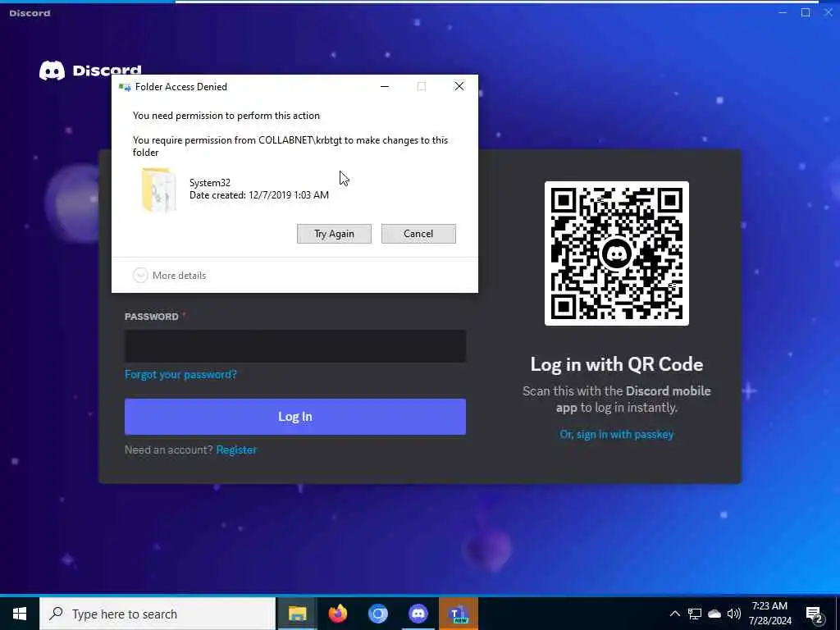The width and height of the screenshot is (840, 630).
Task: Click the Discord login QR code
Action: [617, 253]
